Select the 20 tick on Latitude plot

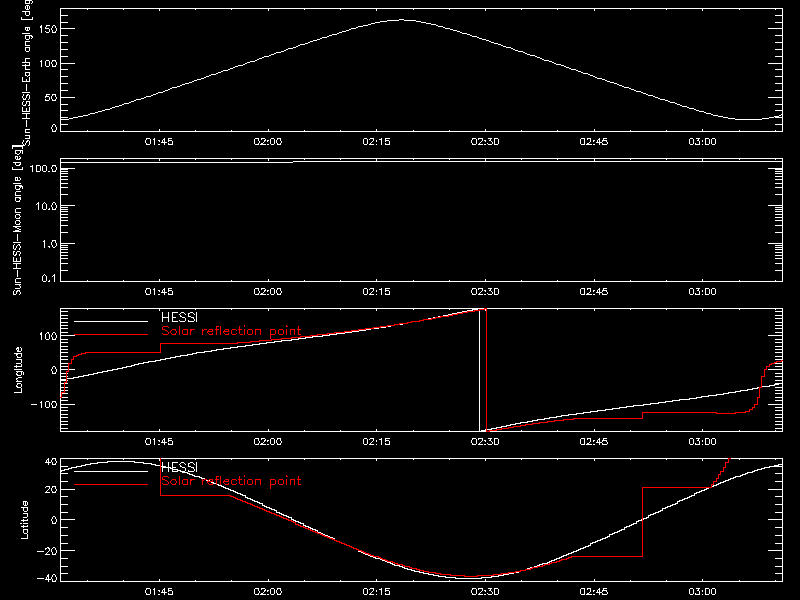point(51,490)
